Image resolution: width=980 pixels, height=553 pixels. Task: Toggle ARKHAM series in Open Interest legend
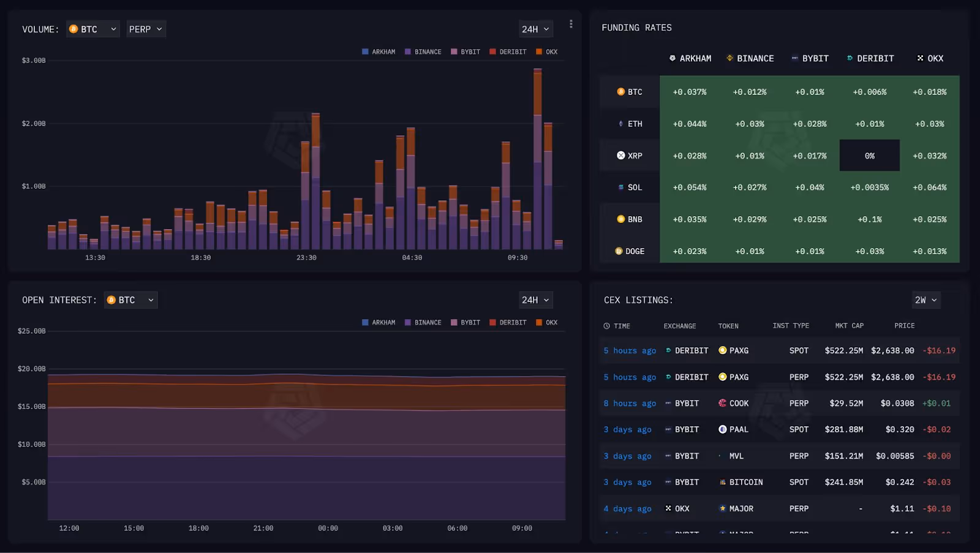[x=379, y=323]
